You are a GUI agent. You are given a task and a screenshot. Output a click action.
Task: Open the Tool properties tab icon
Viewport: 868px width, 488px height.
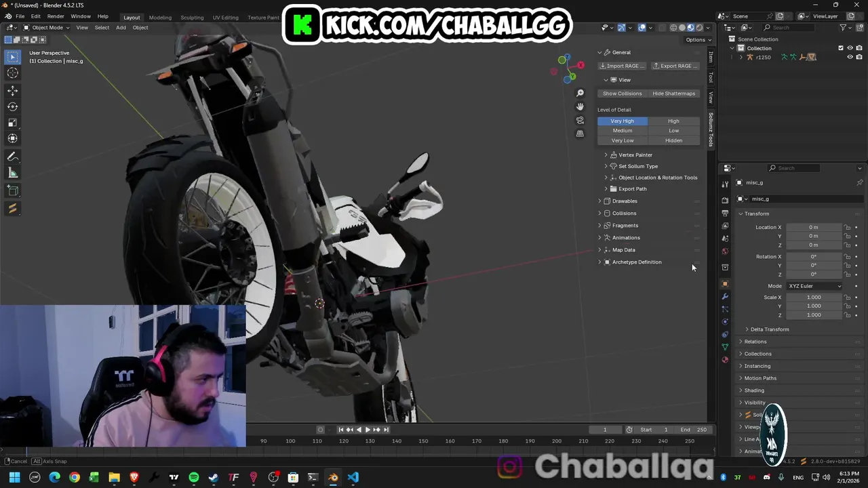tap(725, 185)
